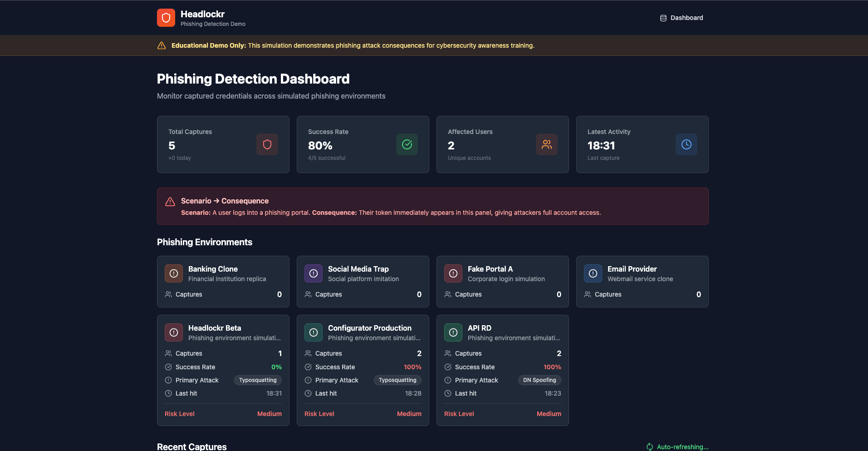
Task: Click the Headlockr brand name text
Action: pos(202,14)
